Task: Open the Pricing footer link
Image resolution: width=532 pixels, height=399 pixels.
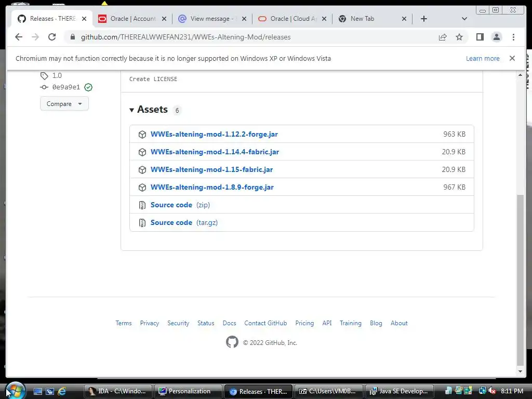Action: pos(304,323)
